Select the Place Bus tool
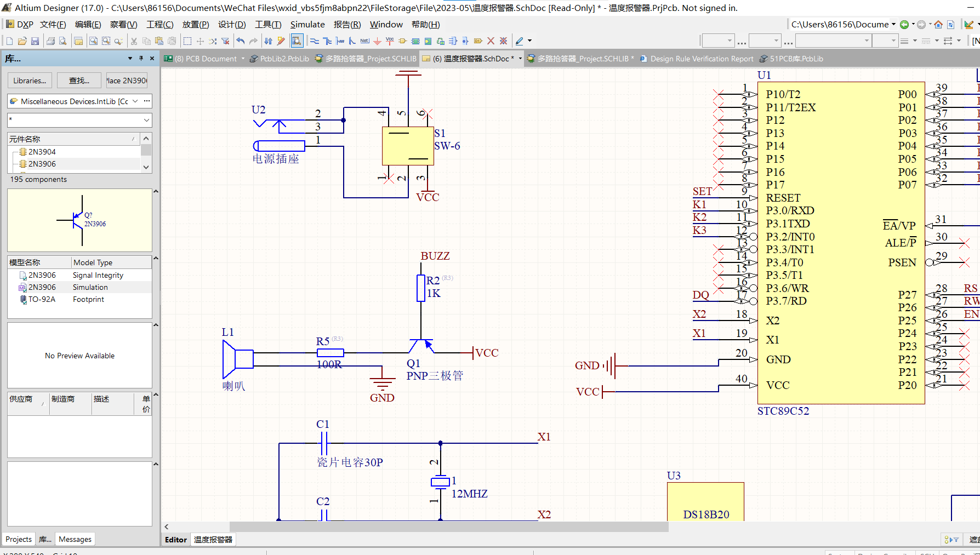 tap(327, 41)
